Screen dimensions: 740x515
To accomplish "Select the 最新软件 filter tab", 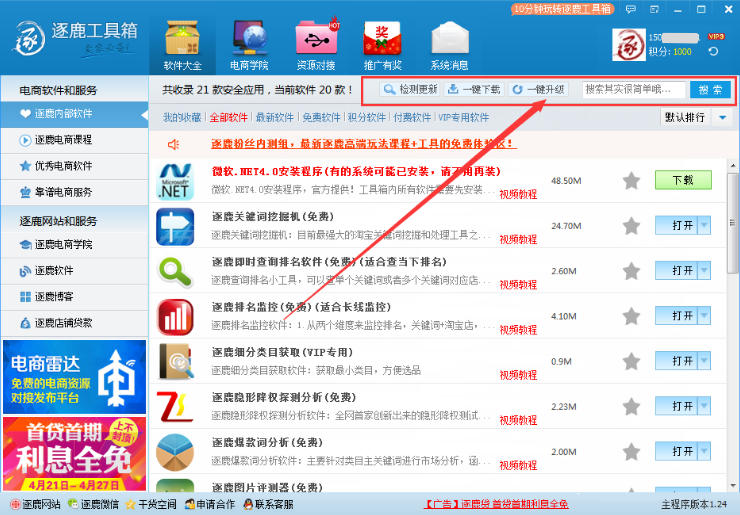I will [x=275, y=117].
